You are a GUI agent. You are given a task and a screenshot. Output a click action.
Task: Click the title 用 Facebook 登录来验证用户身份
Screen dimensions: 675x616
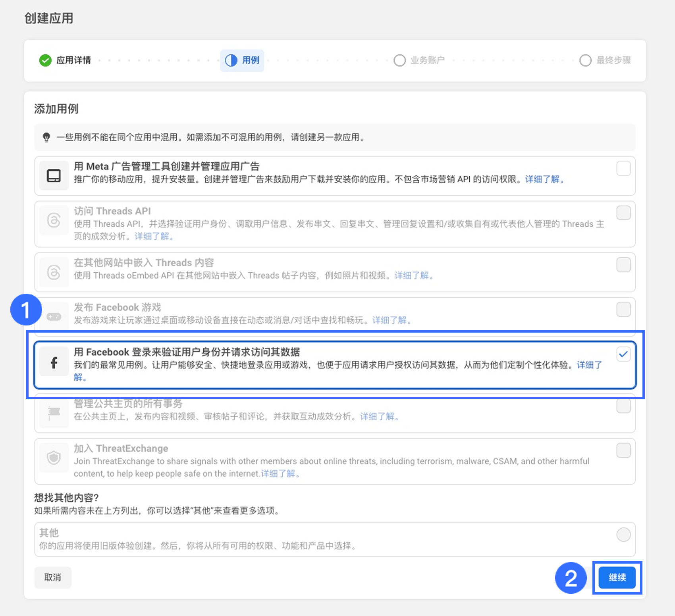[x=187, y=352]
